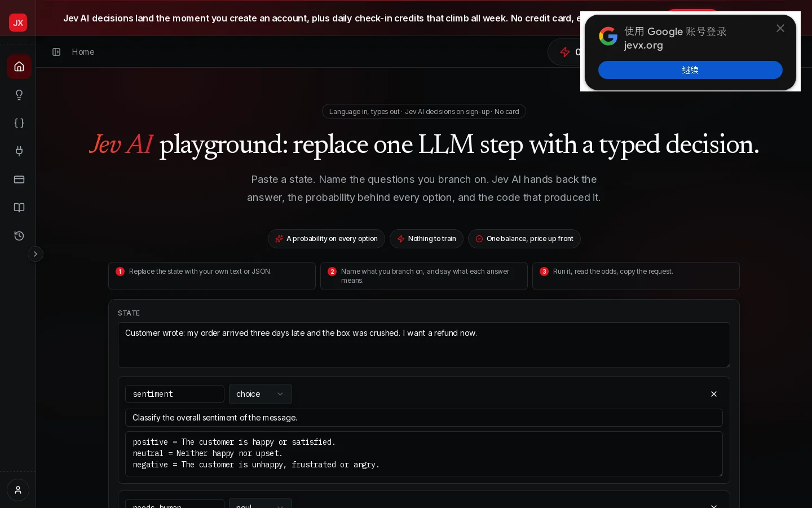Screen dimensions: 812x508
Task: Click the blue 继续 continue button
Action: 690,70
